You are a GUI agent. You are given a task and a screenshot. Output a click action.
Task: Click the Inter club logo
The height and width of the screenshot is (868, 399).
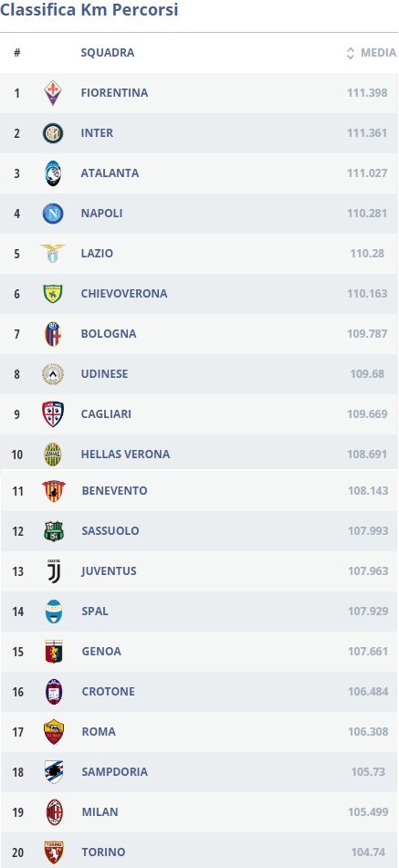(53, 133)
